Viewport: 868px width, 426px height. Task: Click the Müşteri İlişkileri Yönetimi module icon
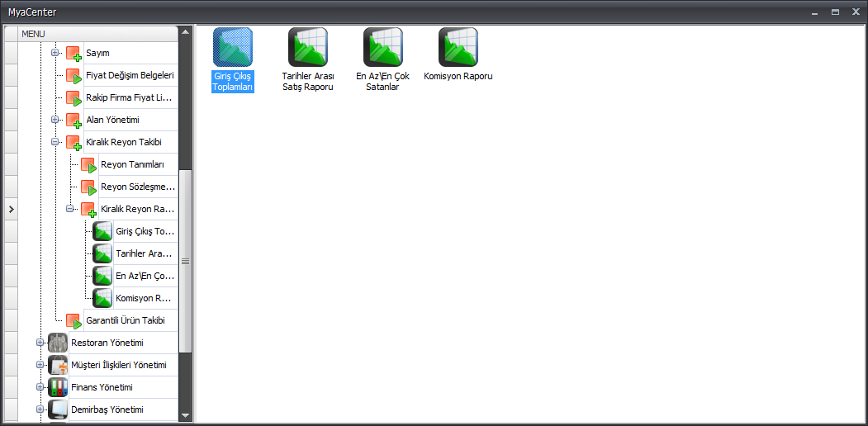[x=58, y=365]
